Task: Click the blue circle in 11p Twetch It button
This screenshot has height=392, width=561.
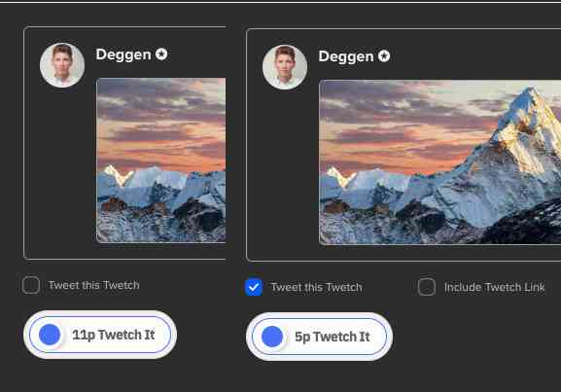Action: (x=50, y=335)
